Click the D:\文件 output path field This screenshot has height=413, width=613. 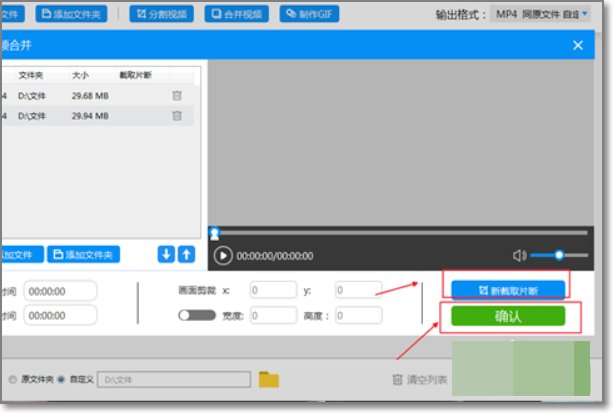174,380
